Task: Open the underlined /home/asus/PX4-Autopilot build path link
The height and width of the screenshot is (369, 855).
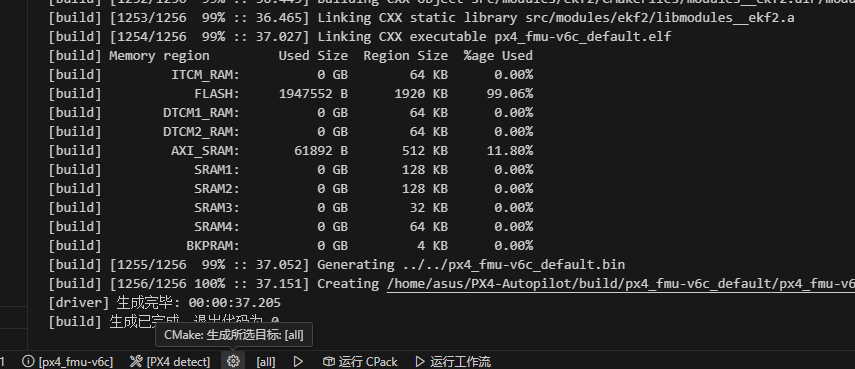Action: coord(621,284)
